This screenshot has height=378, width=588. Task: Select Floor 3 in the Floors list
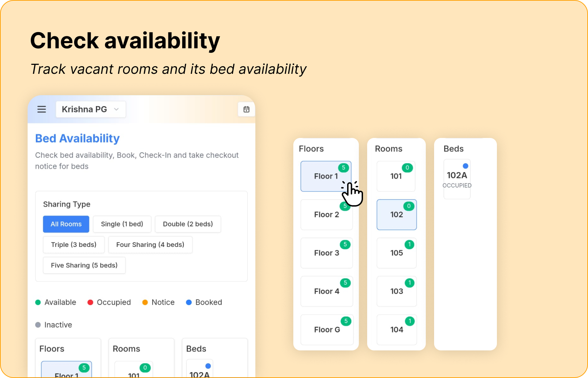tap(326, 253)
